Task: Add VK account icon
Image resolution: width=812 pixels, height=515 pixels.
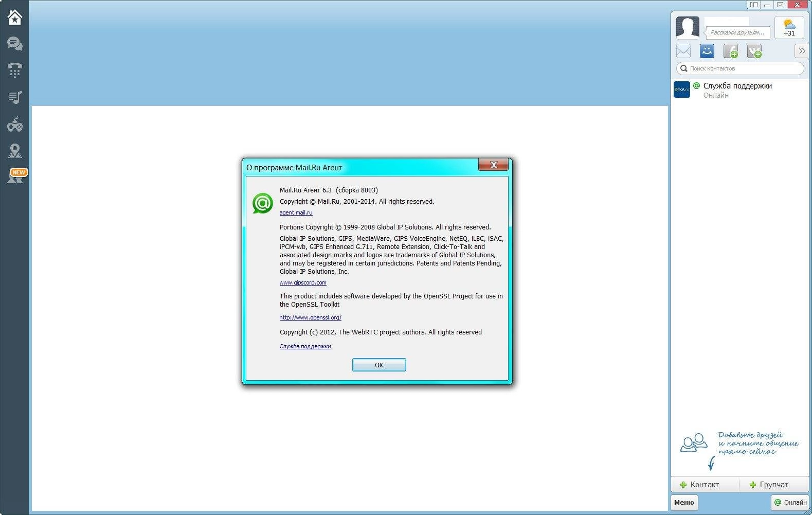Action: [754, 51]
